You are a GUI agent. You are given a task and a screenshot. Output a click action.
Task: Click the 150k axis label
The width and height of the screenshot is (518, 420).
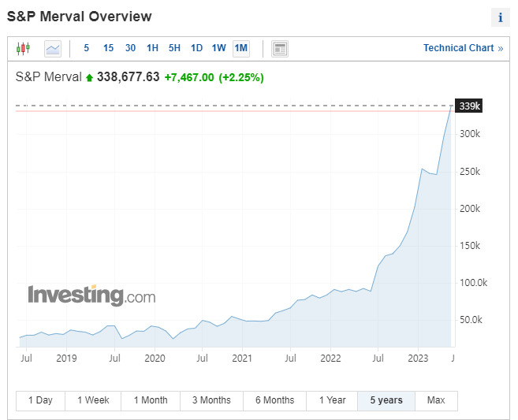coord(470,246)
